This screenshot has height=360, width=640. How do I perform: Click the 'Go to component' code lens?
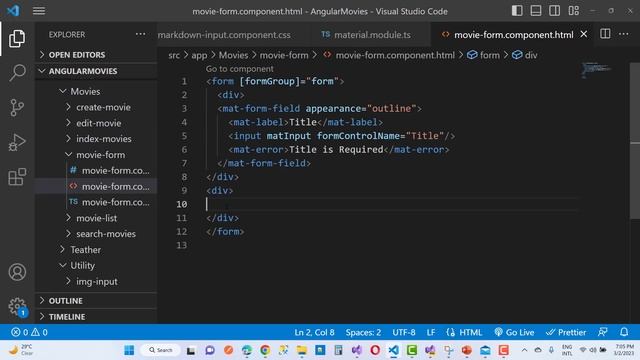(x=239, y=69)
